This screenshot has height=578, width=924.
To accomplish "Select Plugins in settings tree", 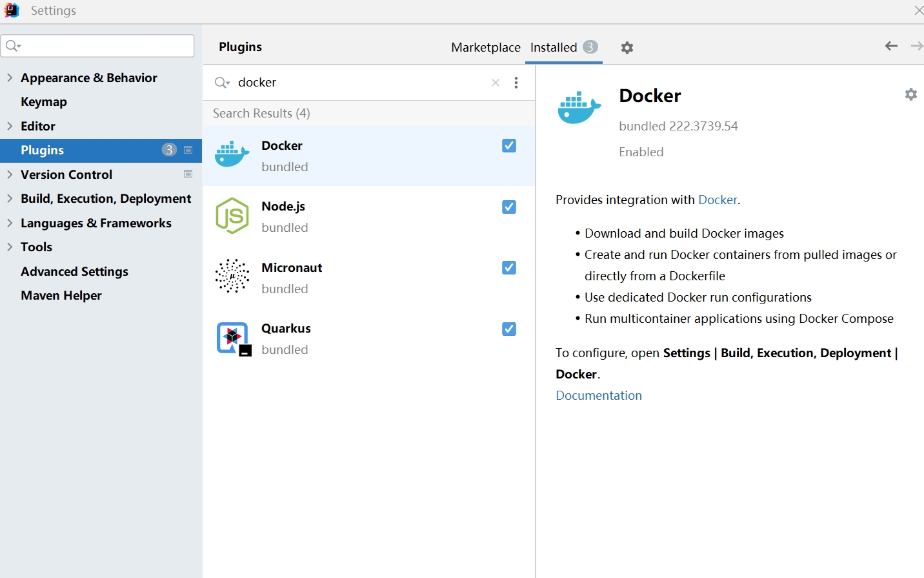I will (101, 150).
